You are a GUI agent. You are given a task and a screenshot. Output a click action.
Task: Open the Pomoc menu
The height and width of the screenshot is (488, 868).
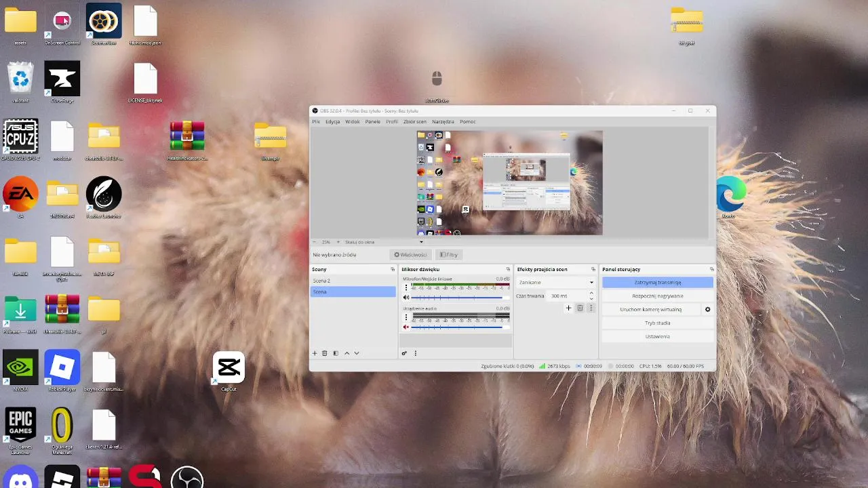(x=468, y=122)
